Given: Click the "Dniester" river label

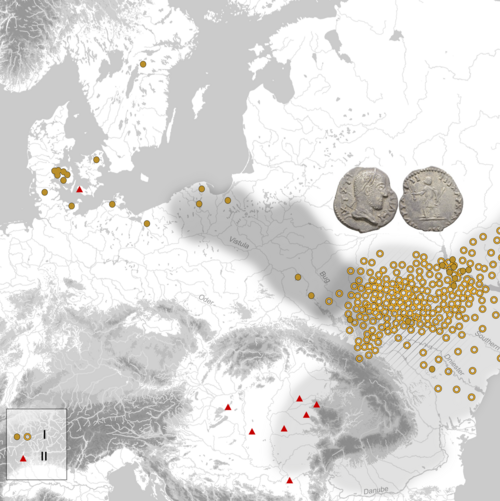Looking at the screenshot, I should (454, 365).
